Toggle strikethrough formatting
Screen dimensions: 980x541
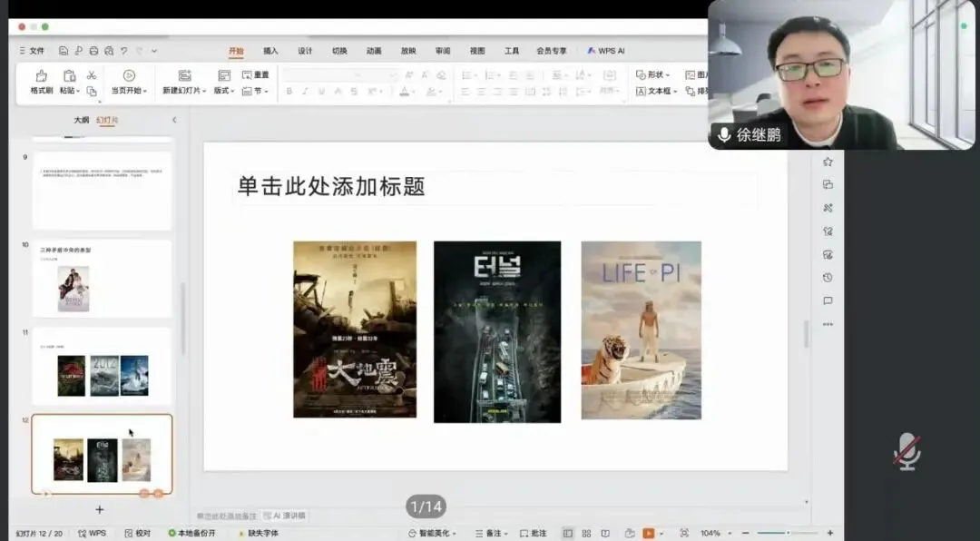pyautogui.click(x=354, y=92)
